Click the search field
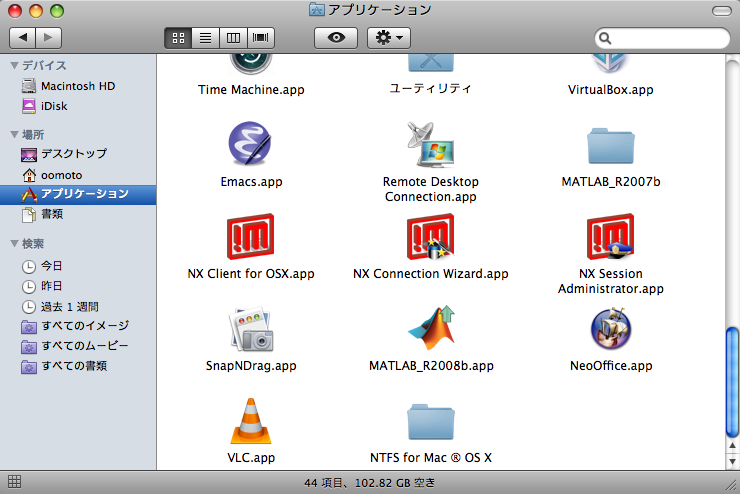 point(662,38)
